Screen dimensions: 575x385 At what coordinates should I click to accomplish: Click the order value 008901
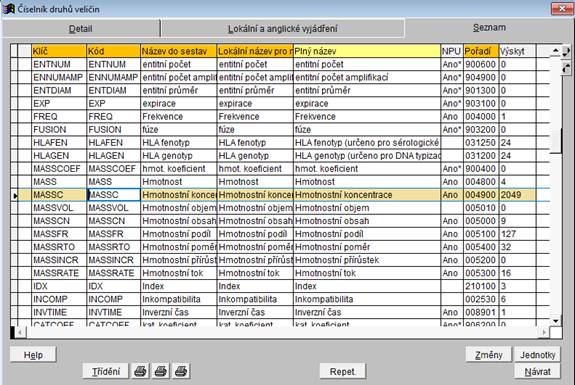point(481,312)
